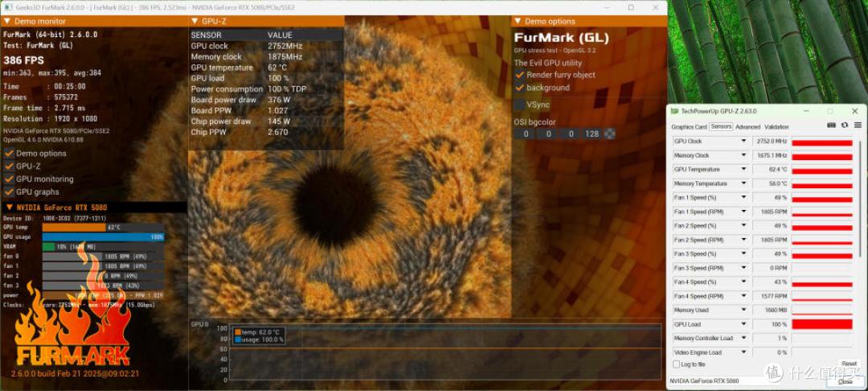Open the Validation tab in GPU-Z
868x391 pixels.
(x=776, y=127)
